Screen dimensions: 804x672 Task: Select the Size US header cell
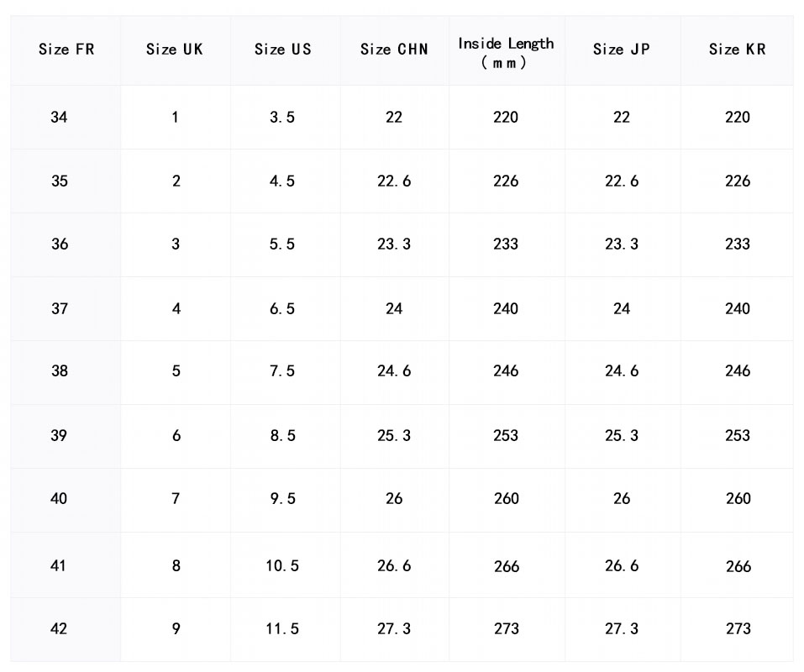(283, 50)
